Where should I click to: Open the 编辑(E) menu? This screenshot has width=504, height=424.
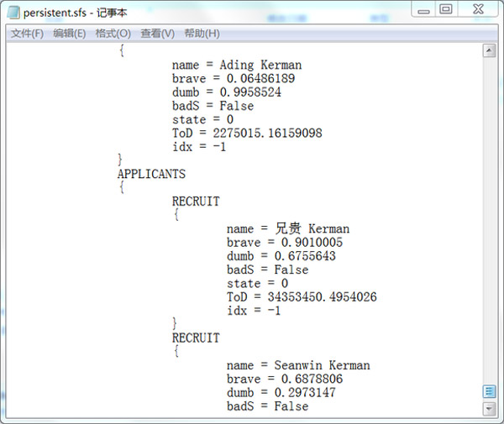(70, 34)
